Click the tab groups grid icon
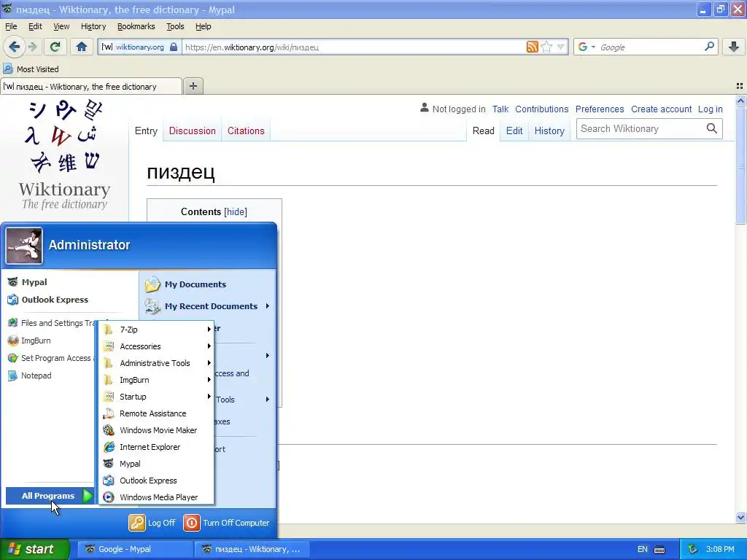The image size is (747, 560). click(740, 86)
